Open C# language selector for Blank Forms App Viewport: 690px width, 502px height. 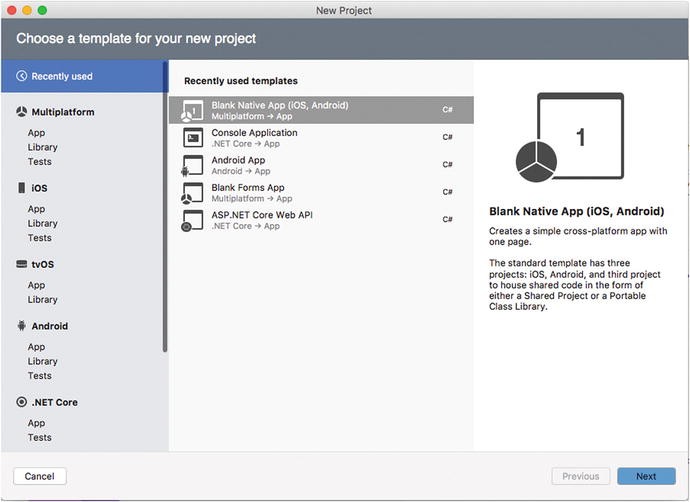point(447,192)
